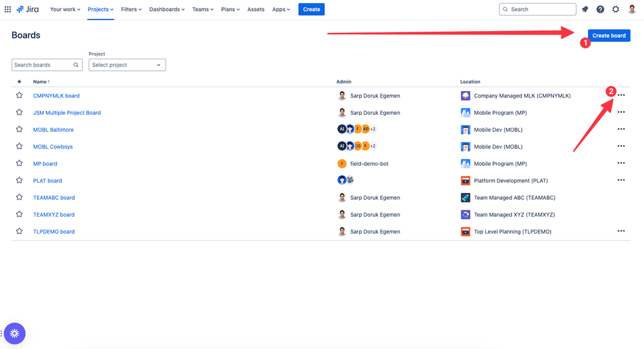Click the Jira logo
The width and height of the screenshot is (644, 349).
tap(27, 9)
